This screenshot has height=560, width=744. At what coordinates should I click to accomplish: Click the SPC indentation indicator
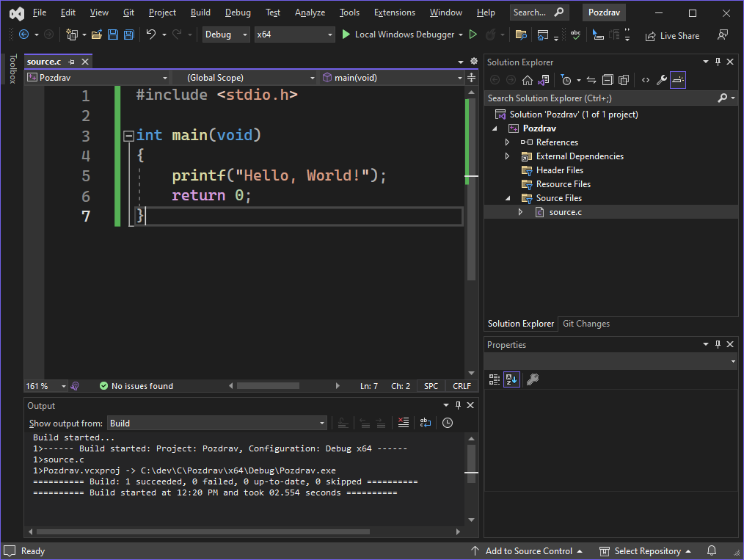[x=431, y=386]
